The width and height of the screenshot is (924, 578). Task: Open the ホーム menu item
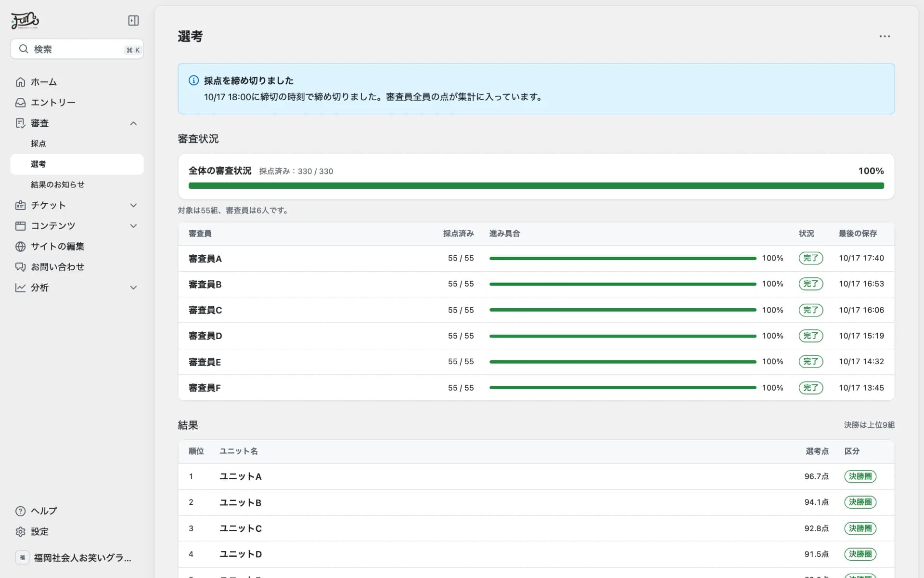coord(77,82)
